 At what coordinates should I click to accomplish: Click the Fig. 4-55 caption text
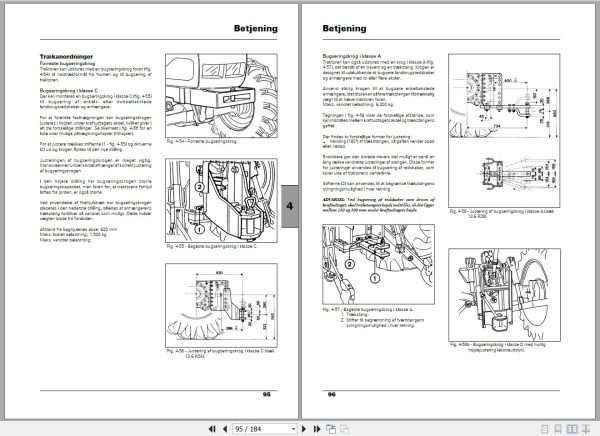[x=212, y=246]
